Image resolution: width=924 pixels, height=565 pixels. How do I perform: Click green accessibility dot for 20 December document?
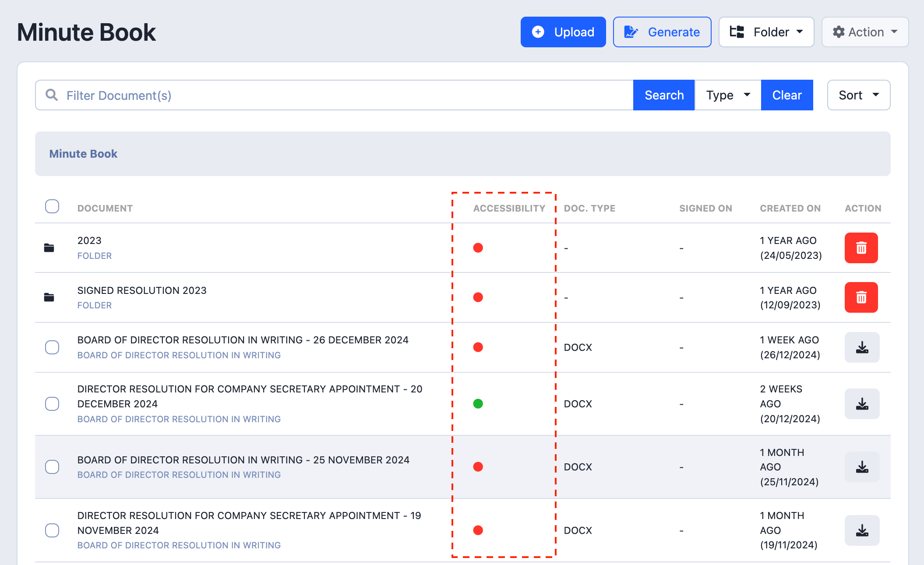(478, 404)
